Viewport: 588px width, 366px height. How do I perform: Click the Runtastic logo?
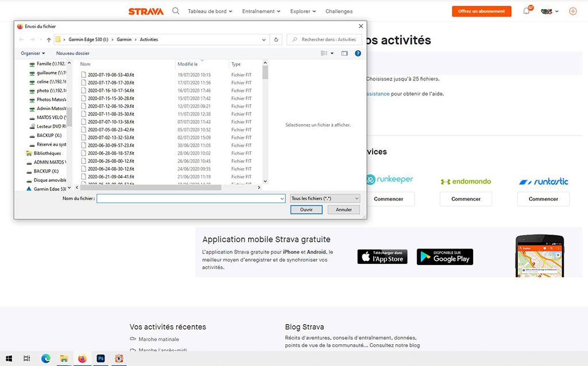(543, 181)
